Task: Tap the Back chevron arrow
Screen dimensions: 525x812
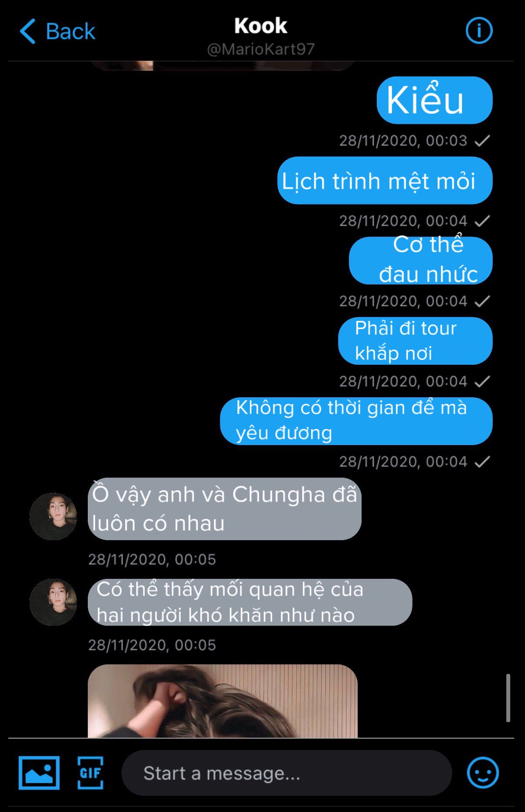Action: (x=28, y=31)
